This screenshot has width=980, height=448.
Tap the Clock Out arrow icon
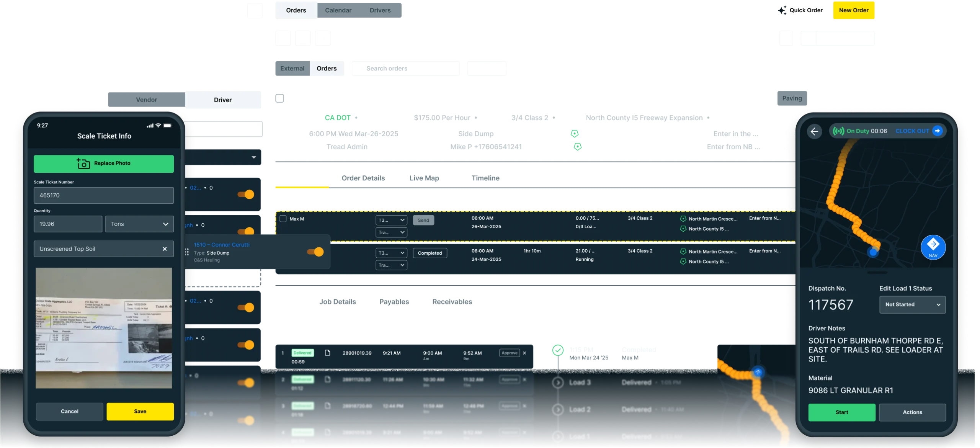pos(937,131)
